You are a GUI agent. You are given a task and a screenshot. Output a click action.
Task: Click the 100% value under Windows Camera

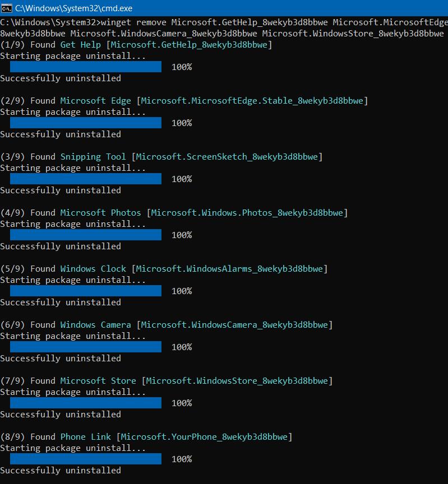[182, 347]
